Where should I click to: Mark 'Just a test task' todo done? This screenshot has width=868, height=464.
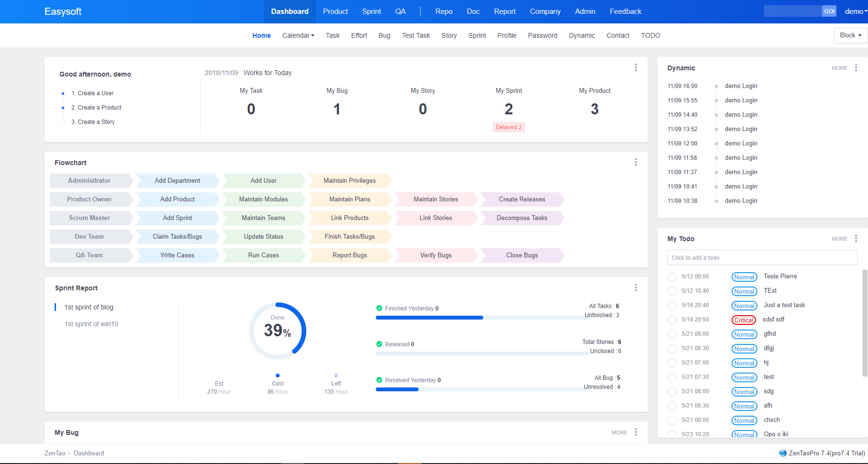[x=672, y=305]
